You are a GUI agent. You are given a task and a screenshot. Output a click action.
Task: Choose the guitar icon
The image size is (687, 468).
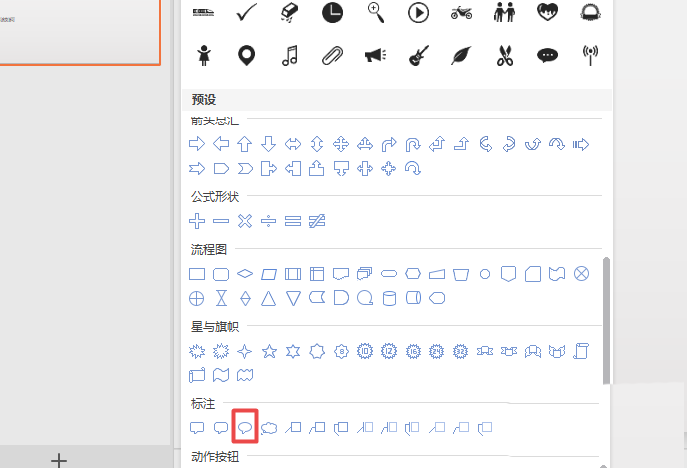tap(418, 56)
